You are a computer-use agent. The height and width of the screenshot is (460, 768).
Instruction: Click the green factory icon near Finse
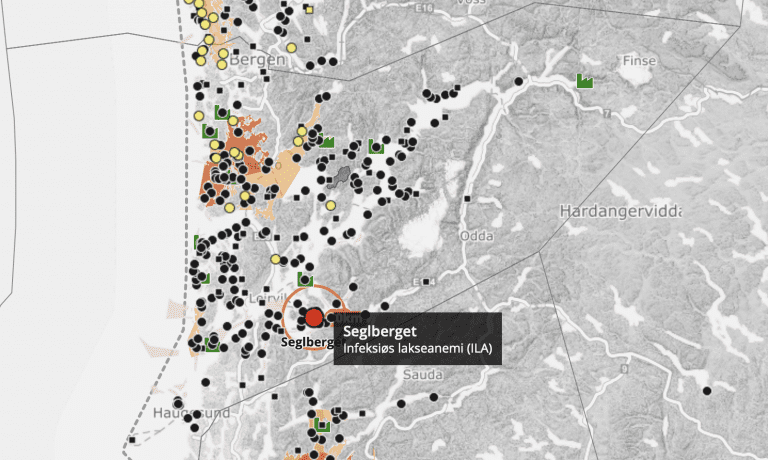(x=585, y=81)
